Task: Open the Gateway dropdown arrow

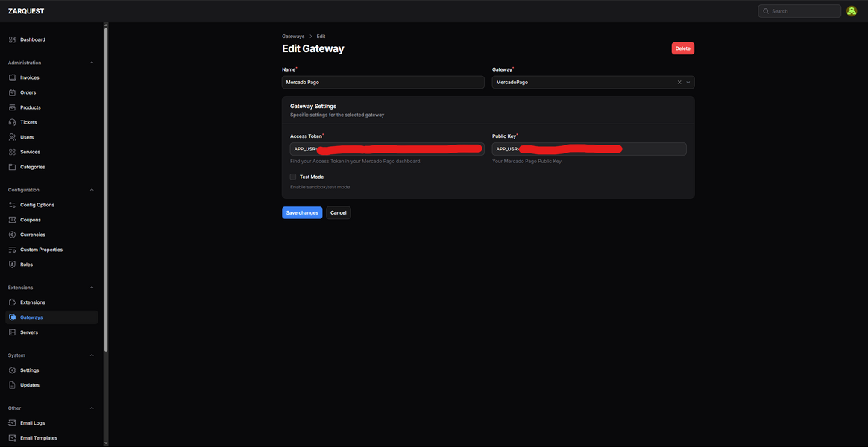Action: [688, 83]
